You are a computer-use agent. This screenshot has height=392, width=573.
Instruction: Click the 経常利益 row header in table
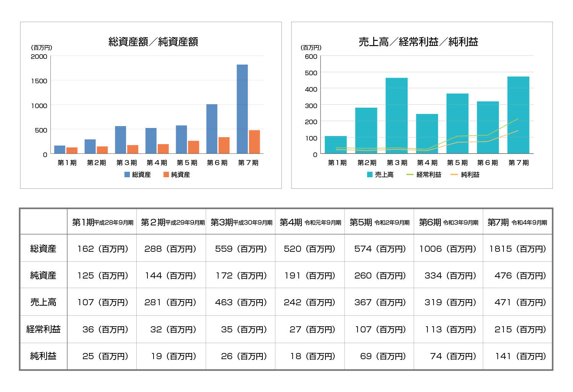tap(43, 329)
